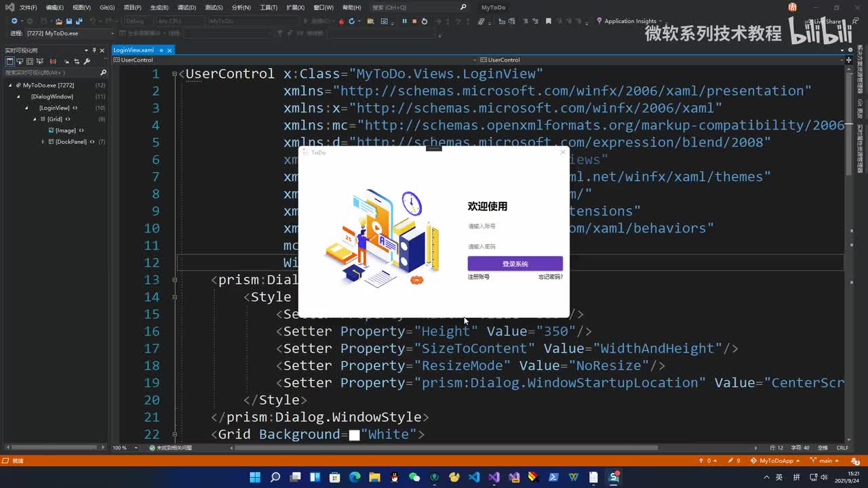
Task: Open the 生成(B) menu
Action: tap(159, 7)
